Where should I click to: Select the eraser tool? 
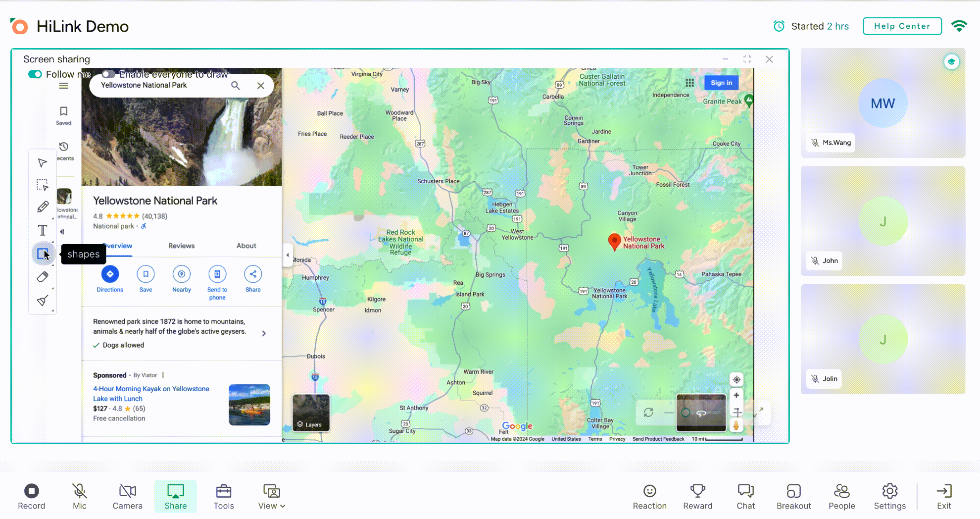43,277
